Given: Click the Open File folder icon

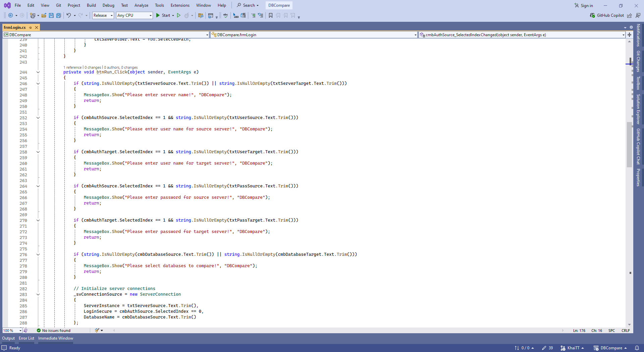Looking at the screenshot, I should tap(44, 15).
